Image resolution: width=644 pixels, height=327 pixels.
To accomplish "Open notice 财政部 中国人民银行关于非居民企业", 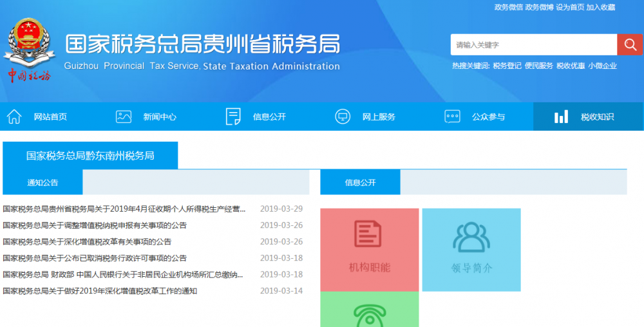I will (x=123, y=274).
